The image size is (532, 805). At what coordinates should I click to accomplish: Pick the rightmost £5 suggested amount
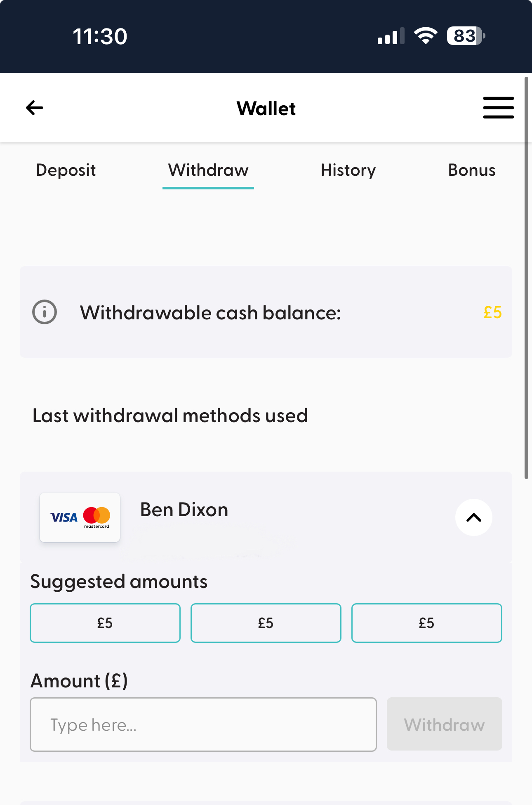tap(426, 623)
